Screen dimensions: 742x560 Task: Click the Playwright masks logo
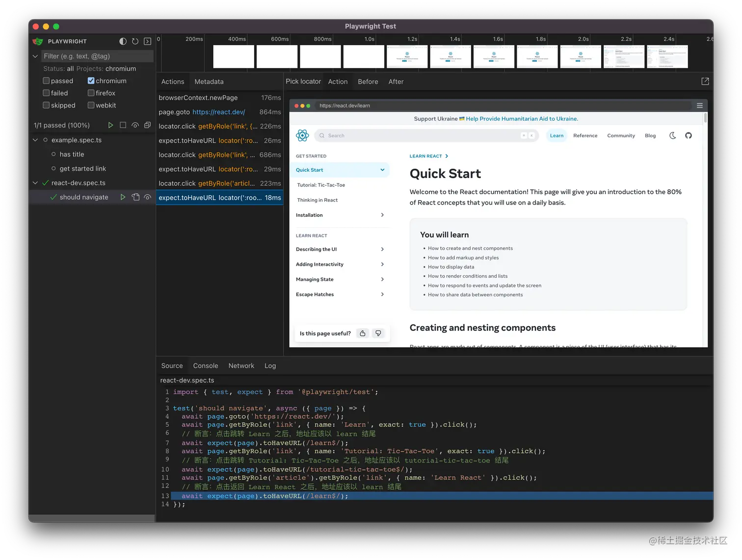38,41
